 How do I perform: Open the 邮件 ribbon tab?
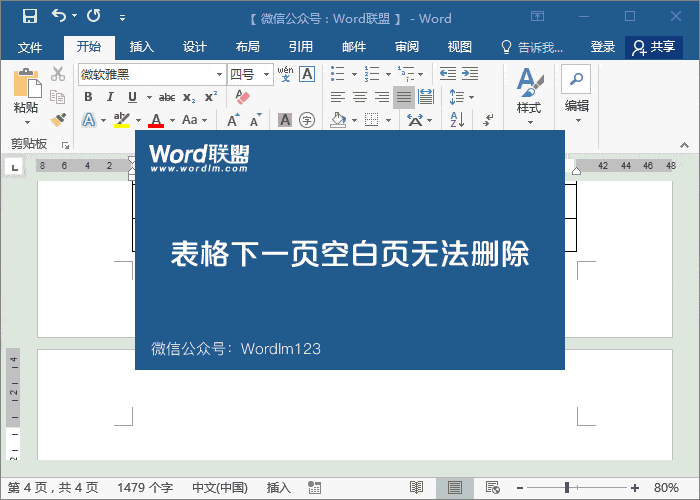pyautogui.click(x=354, y=46)
